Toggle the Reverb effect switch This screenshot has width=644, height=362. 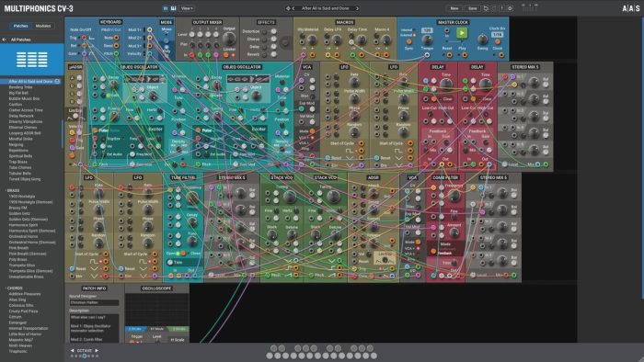(265, 54)
